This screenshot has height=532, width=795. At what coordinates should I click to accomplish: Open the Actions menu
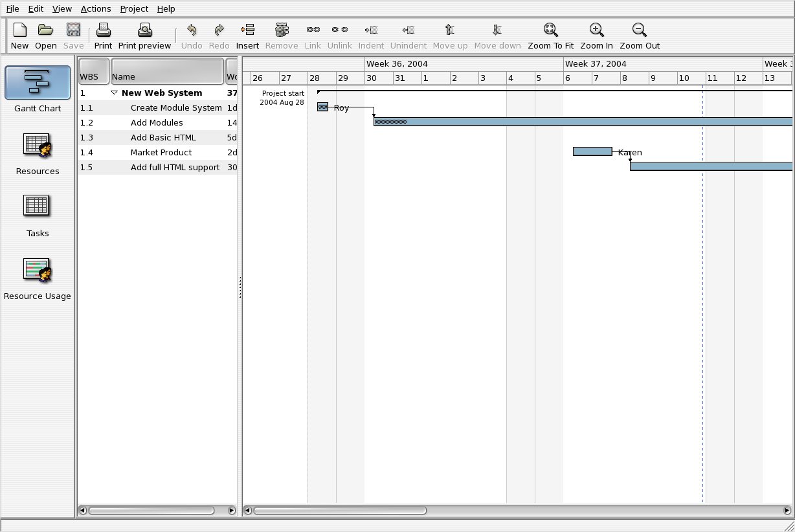coord(96,9)
